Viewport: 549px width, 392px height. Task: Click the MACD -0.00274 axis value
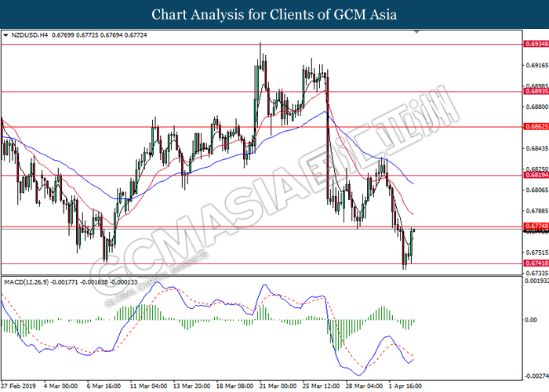click(x=536, y=376)
